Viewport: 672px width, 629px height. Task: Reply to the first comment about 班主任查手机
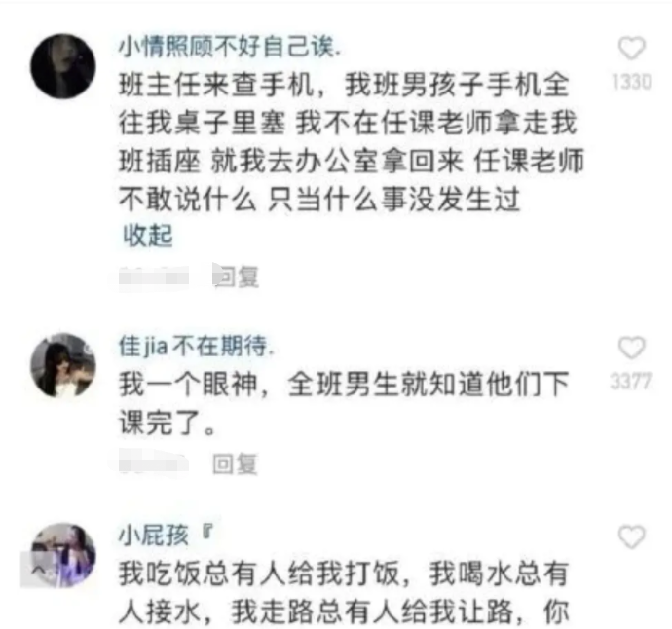point(236,277)
